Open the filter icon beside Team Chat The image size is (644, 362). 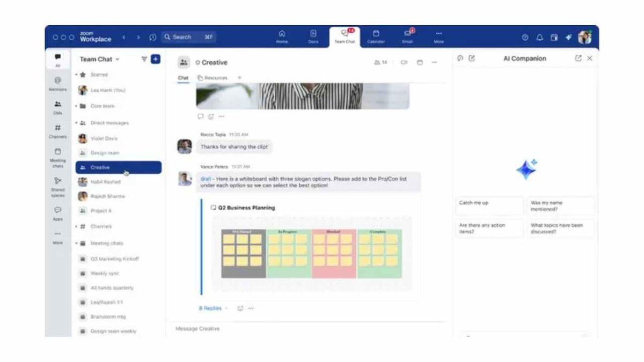coord(144,60)
